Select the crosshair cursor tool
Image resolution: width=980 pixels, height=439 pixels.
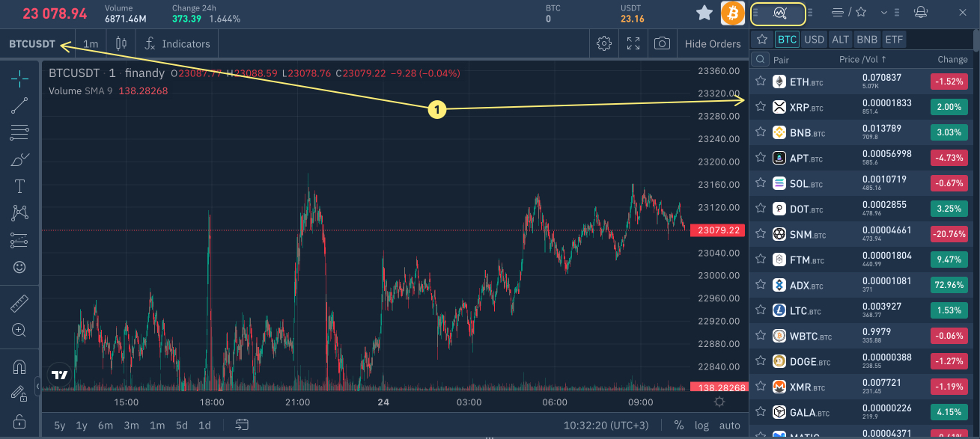coord(20,78)
